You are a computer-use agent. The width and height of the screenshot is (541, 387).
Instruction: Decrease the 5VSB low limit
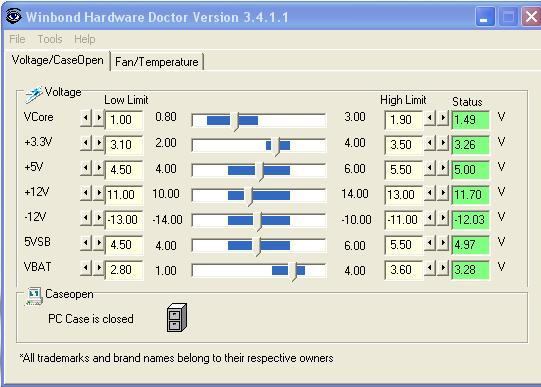point(86,244)
